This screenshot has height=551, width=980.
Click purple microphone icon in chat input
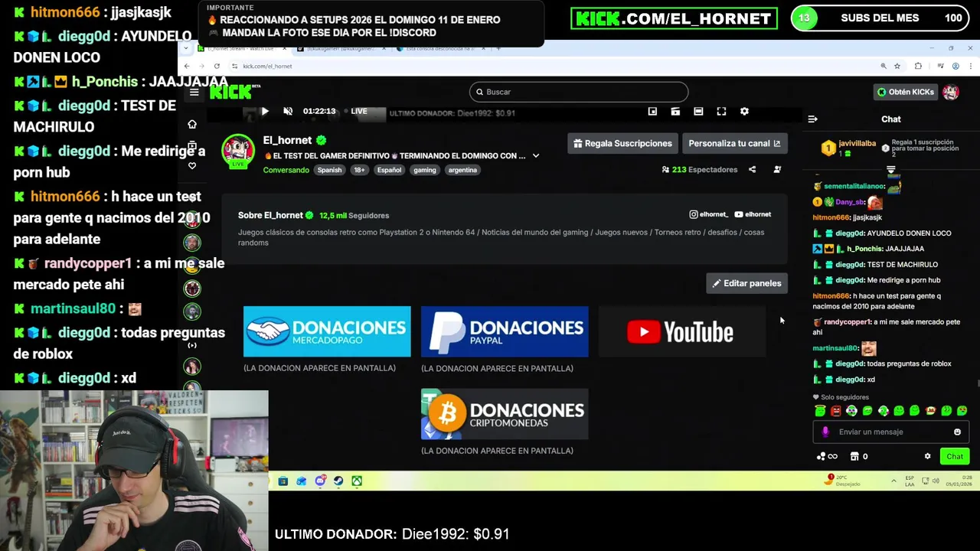(825, 432)
